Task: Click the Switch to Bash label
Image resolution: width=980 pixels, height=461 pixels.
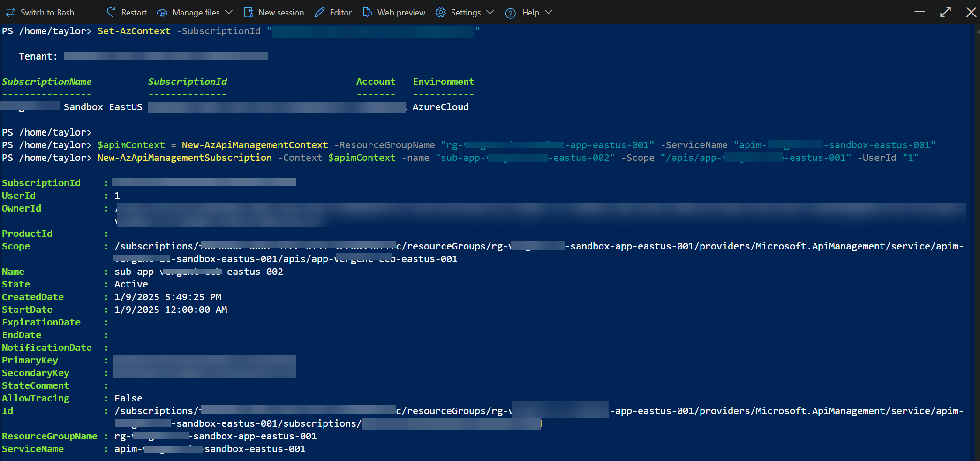Action: 47,13
